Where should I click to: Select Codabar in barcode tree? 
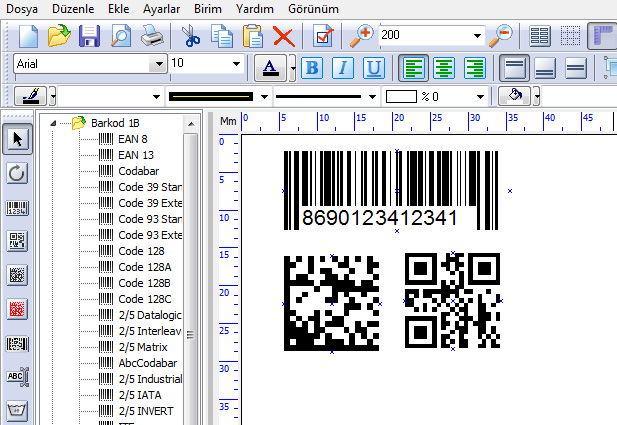coord(139,171)
